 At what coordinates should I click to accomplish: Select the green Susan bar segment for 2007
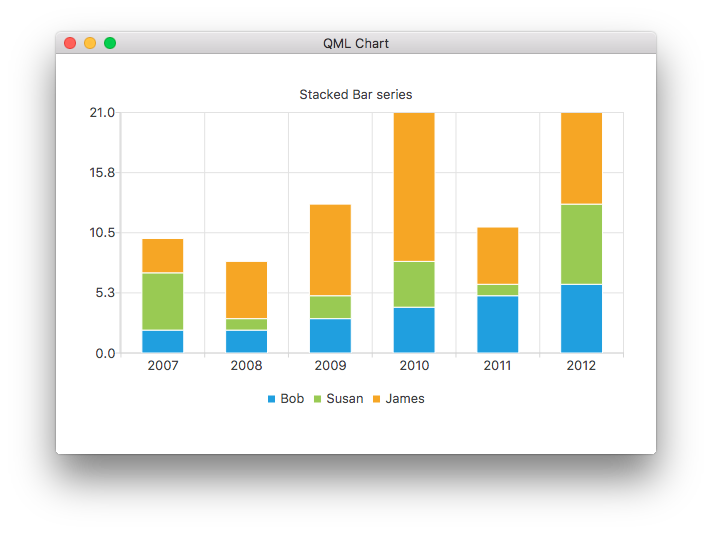(162, 301)
